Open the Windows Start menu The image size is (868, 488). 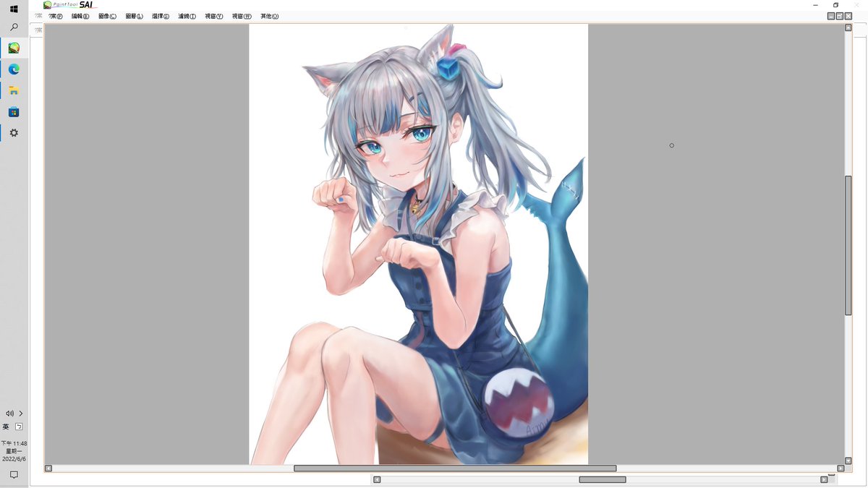click(14, 9)
